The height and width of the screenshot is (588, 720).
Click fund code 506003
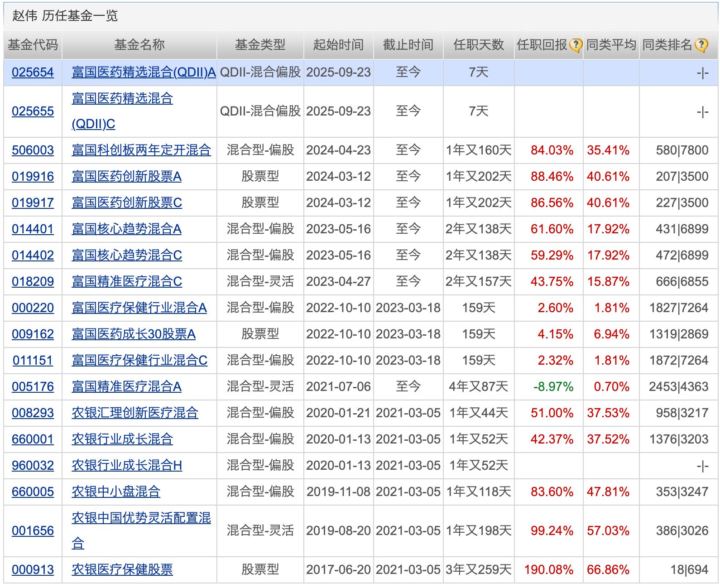click(33, 150)
